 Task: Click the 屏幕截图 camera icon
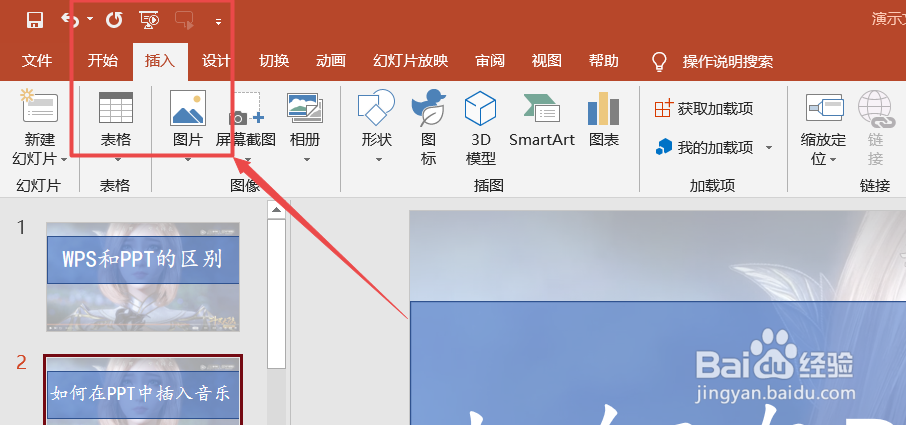click(x=246, y=109)
